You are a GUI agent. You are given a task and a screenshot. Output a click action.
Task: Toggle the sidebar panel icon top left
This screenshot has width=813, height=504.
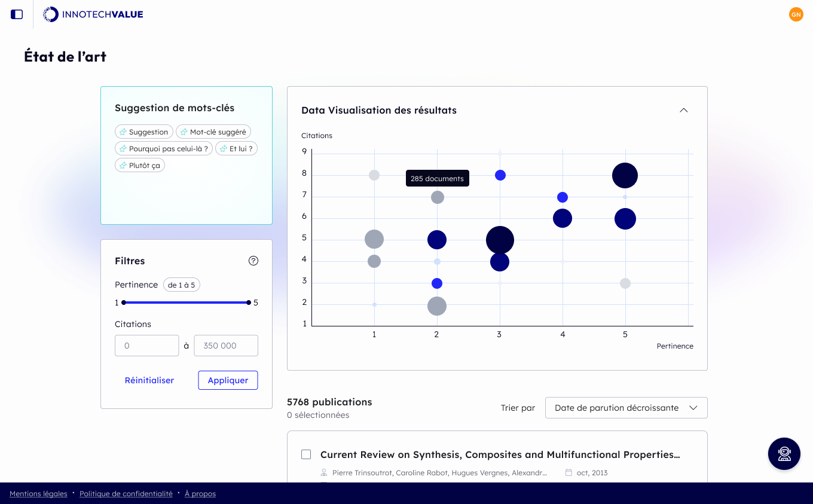[16, 14]
